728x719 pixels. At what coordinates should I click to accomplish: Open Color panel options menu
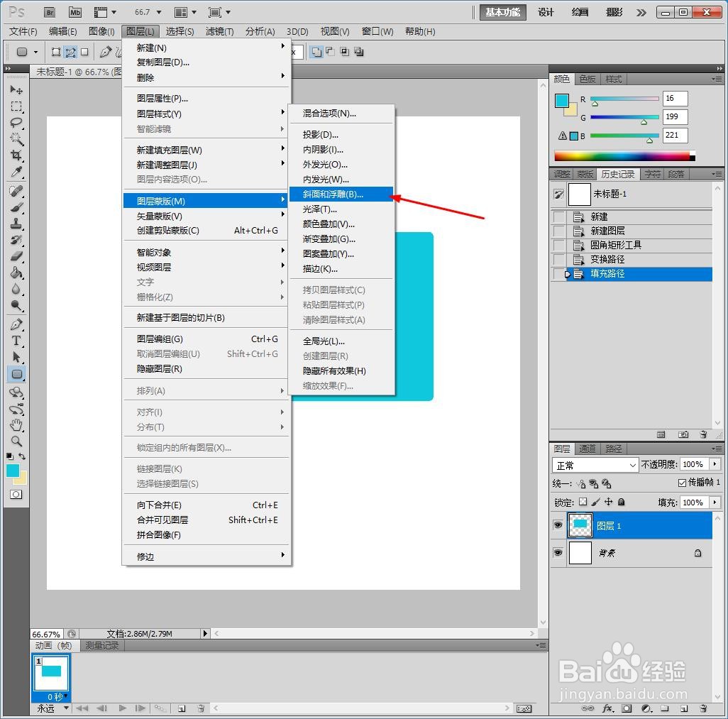pyautogui.click(x=717, y=79)
